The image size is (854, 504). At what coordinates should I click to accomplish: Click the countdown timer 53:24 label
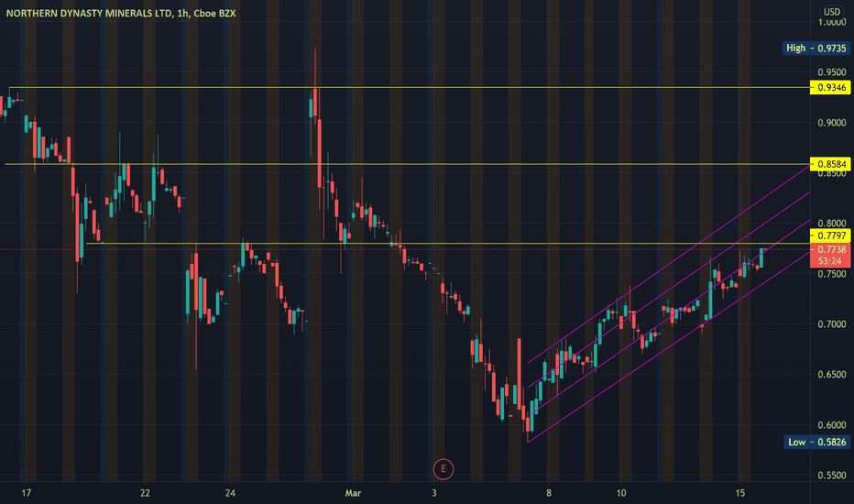[830, 261]
